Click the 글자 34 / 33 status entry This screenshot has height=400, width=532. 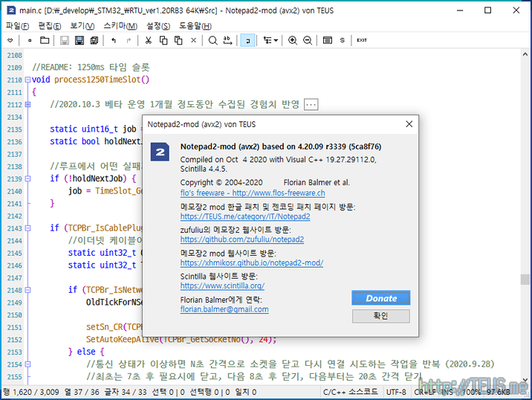(126, 392)
